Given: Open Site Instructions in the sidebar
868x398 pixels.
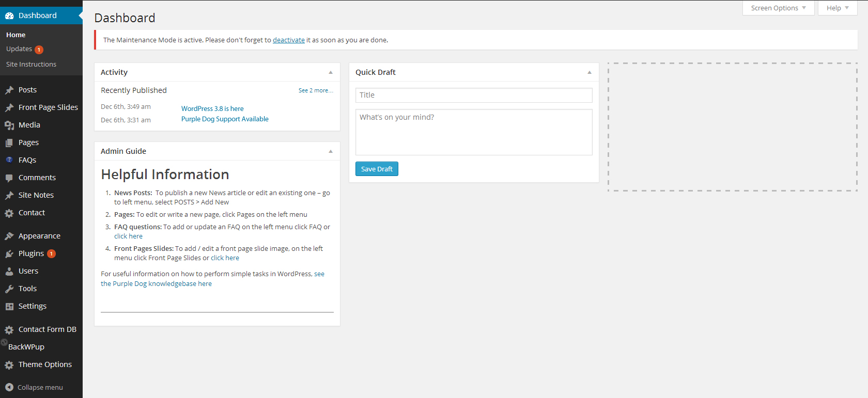Looking at the screenshot, I should [x=32, y=64].
